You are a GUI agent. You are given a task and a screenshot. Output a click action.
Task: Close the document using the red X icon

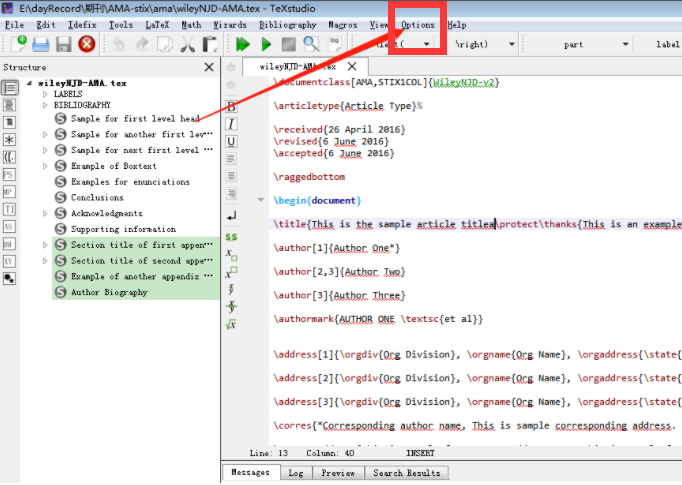coord(87,44)
